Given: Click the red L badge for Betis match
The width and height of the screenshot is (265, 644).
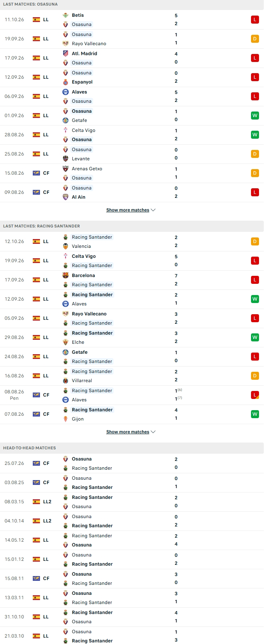Looking at the screenshot, I should pyautogui.click(x=255, y=20).
